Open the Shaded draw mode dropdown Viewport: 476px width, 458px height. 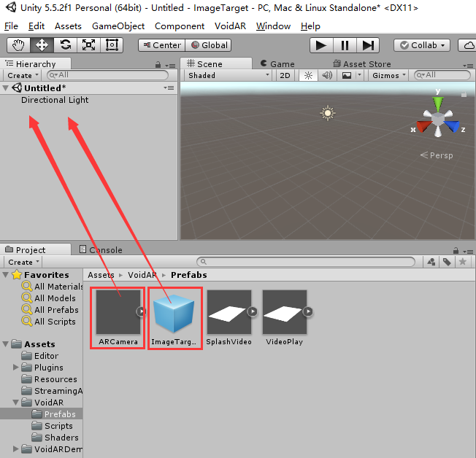(x=229, y=75)
